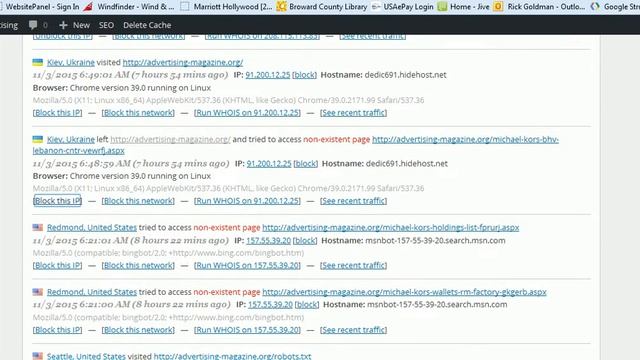Click Ukraine flag on the 6:49:01 AM entry
Viewport: 640px width, 360px height.
pyautogui.click(x=38, y=62)
